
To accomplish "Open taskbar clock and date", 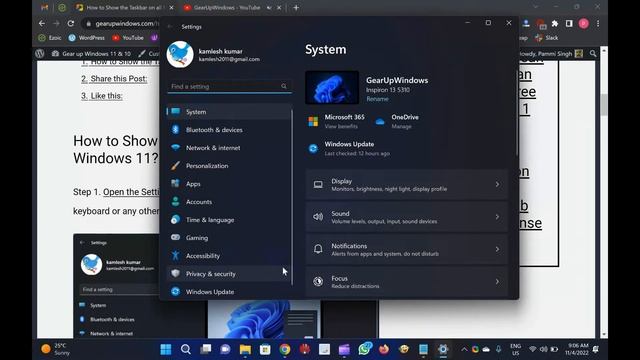I will [x=577, y=349].
